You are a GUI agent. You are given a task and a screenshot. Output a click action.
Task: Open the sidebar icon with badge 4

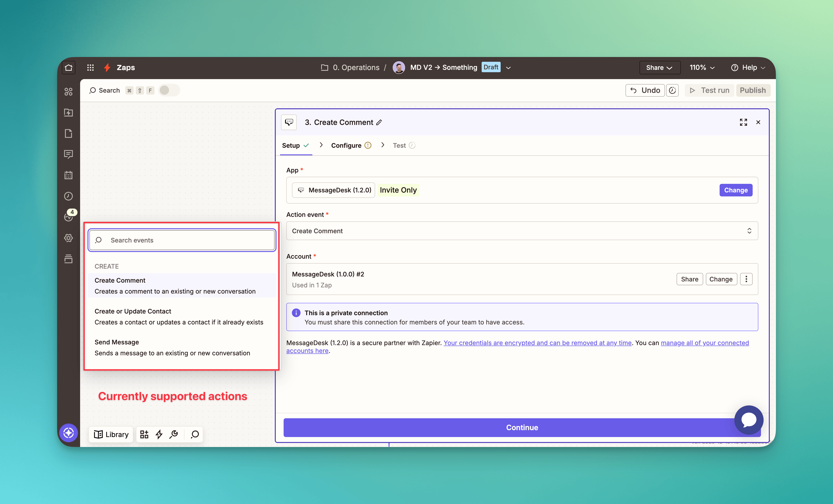click(69, 216)
